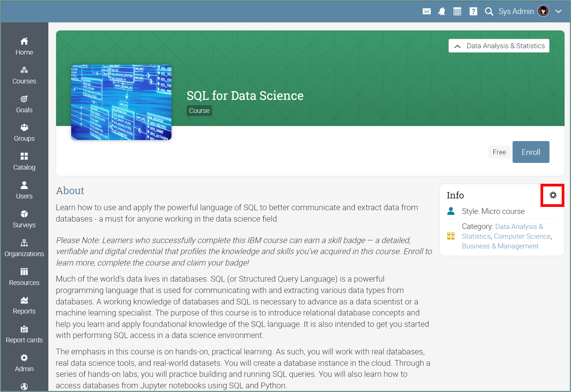Viewport: 571px width, 392px height.
Task: Open the Admin menu item
Action: click(24, 363)
